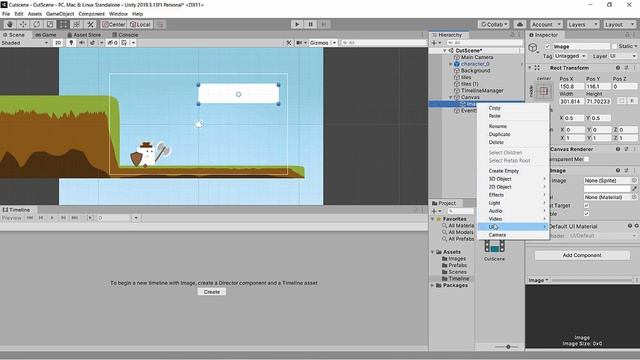The height and width of the screenshot is (360, 640).
Task: Toggle the Image object active checkbox
Action: pos(547,47)
